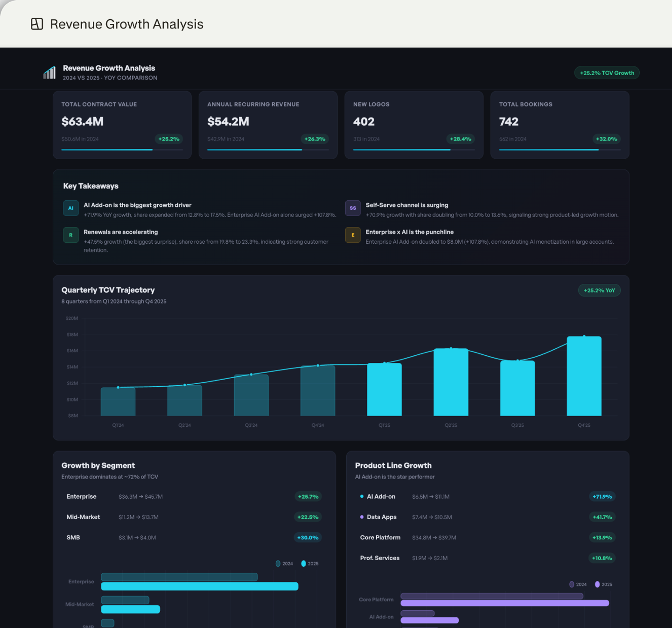Click the +25.7% badge in the Enterprise row
Image resolution: width=672 pixels, height=628 pixels.
[x=308, y=497]
